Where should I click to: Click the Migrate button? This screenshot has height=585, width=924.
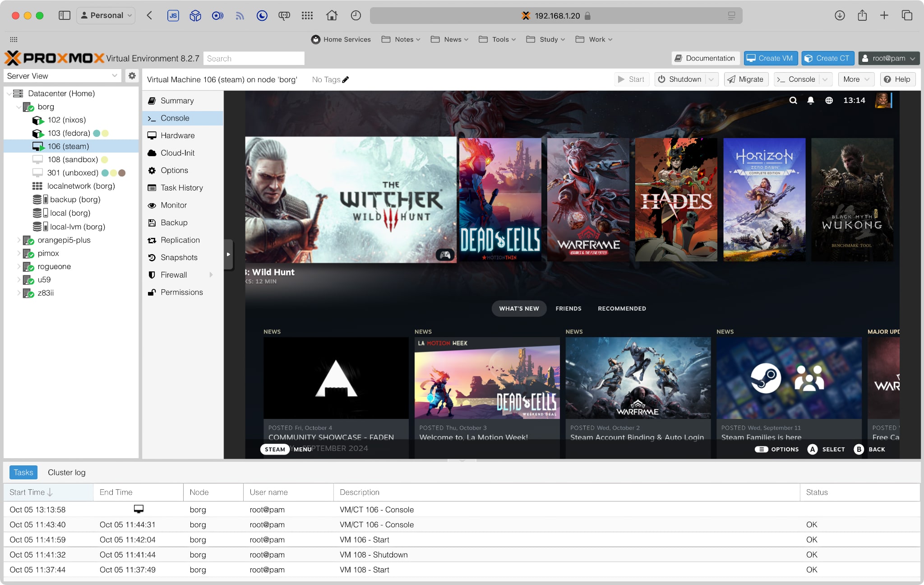(746, 79)
